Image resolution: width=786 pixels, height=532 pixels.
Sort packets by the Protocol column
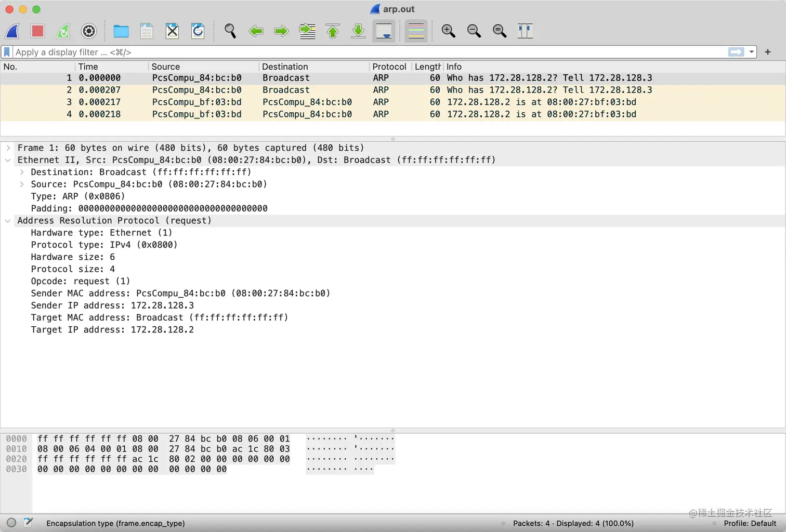coord(390,66)
